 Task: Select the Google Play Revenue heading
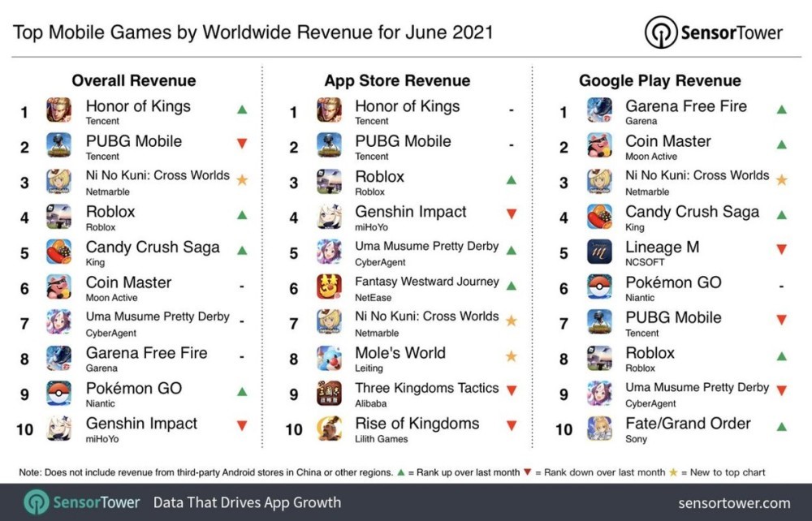[659, 80]
